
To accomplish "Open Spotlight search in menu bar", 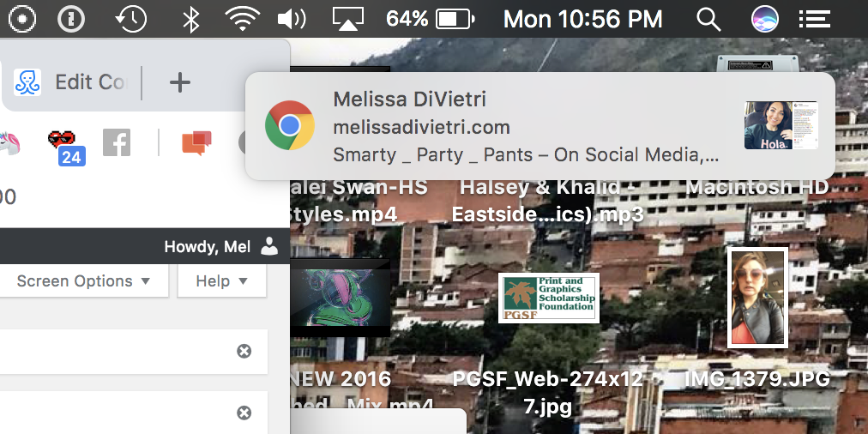I will pyautogui.click(x=708, y=19).
